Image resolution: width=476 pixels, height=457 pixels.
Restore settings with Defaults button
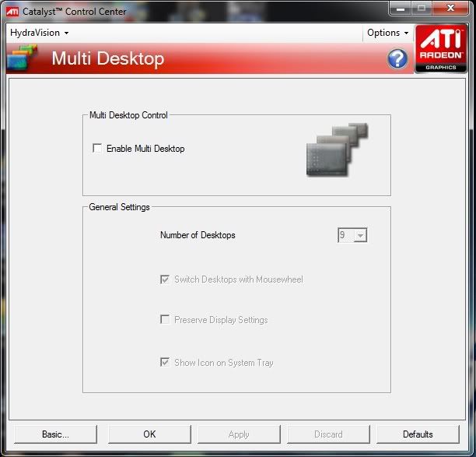[418, 434]
